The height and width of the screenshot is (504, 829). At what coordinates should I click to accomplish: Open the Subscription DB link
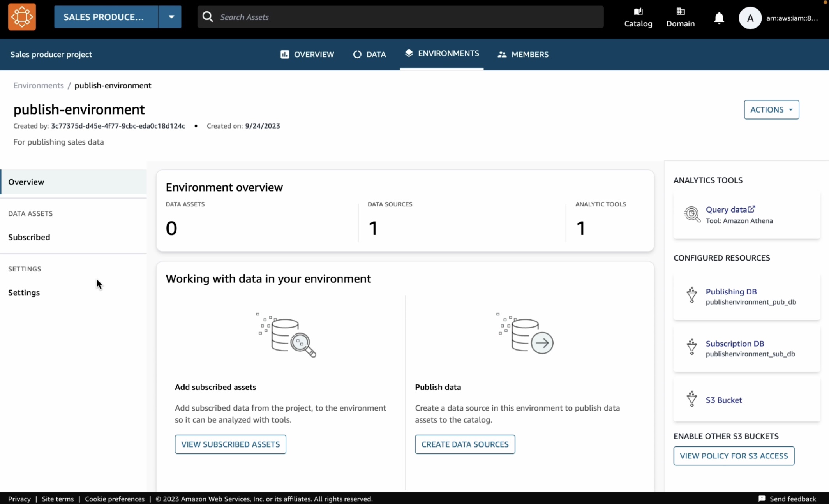(x=735, y=343)
